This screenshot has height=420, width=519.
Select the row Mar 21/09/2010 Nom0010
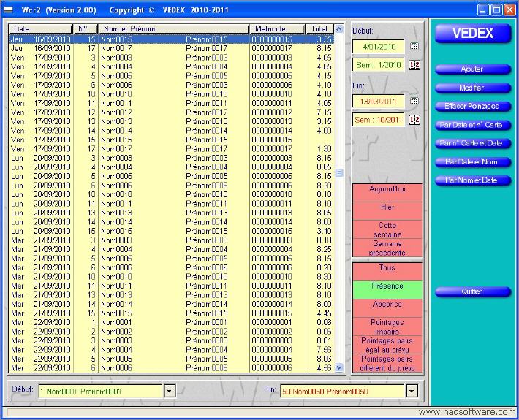[171, 277]
